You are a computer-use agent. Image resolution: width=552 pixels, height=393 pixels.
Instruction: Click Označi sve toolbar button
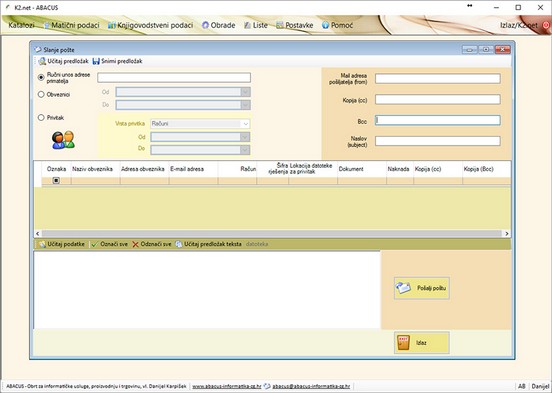coord(109,244)
